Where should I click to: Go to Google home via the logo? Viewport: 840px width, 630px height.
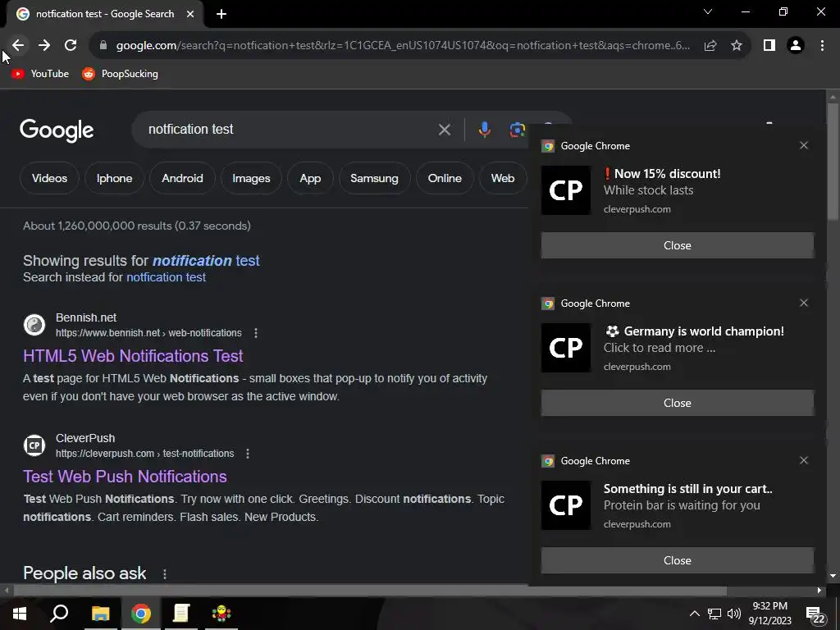(57, 130)
